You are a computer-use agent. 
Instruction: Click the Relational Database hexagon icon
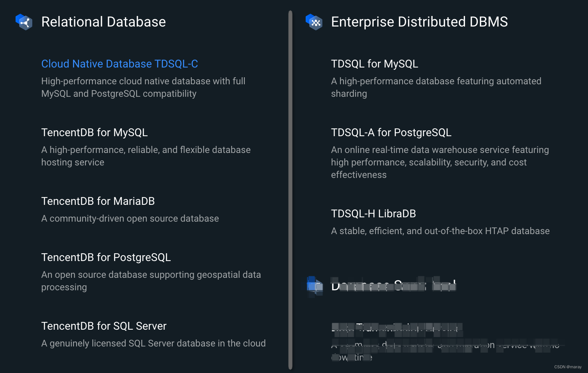[23, 22]
